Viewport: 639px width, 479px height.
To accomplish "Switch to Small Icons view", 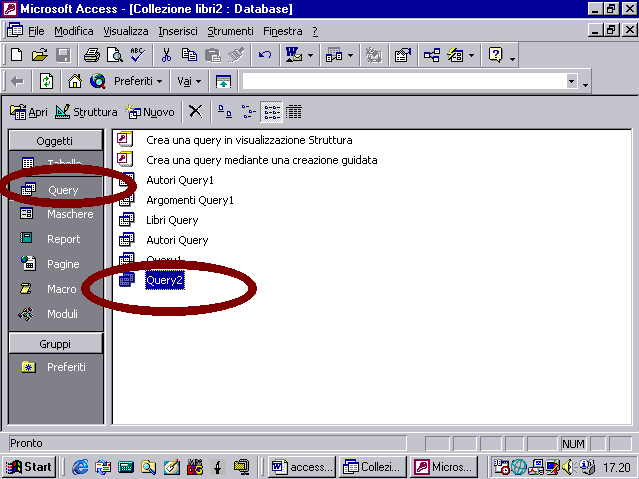I will point(248,111).
